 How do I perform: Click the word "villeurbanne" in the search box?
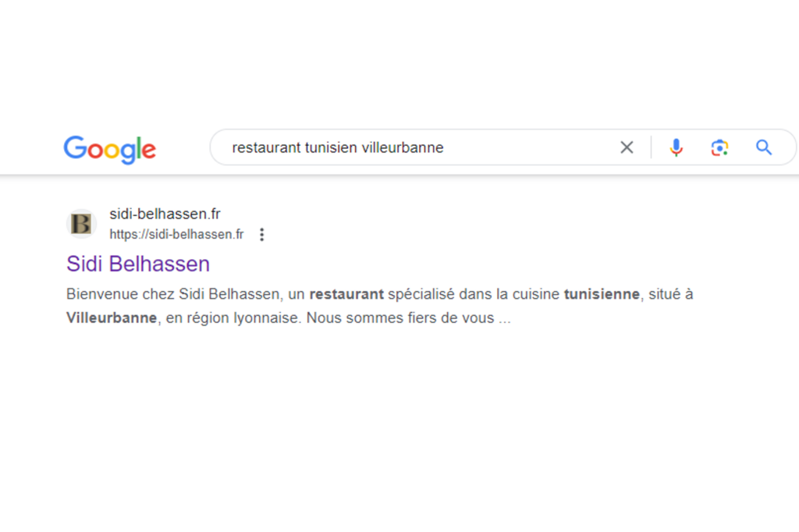pyautogui.click(x=403, y=147)
